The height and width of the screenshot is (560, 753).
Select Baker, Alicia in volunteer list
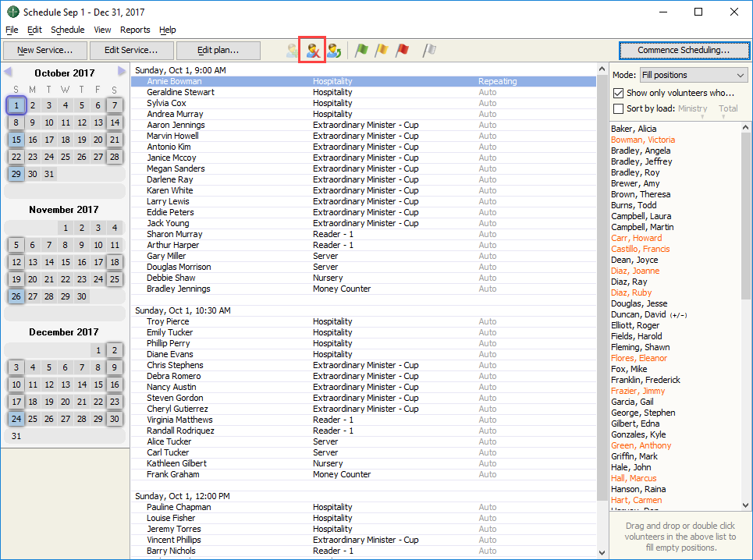point(634,129)
